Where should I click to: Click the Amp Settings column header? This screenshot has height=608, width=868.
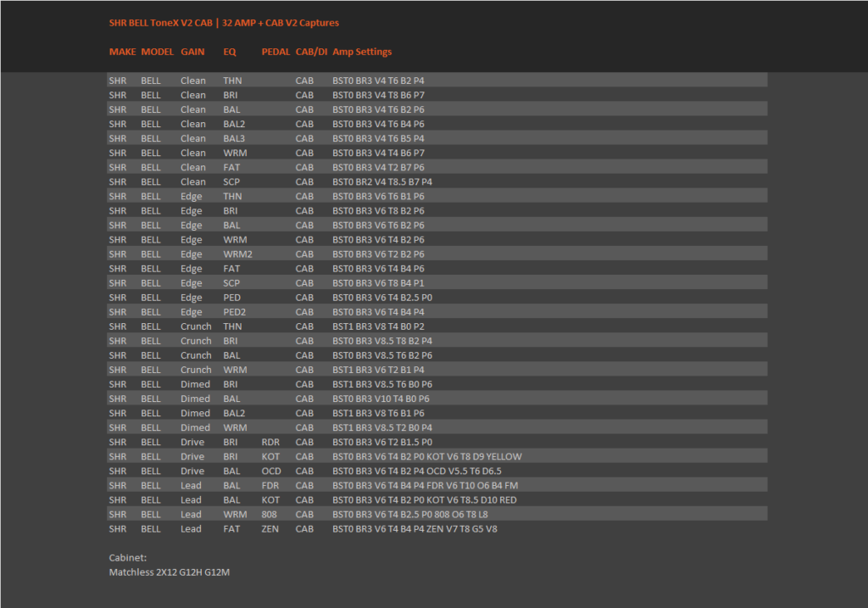362,52
